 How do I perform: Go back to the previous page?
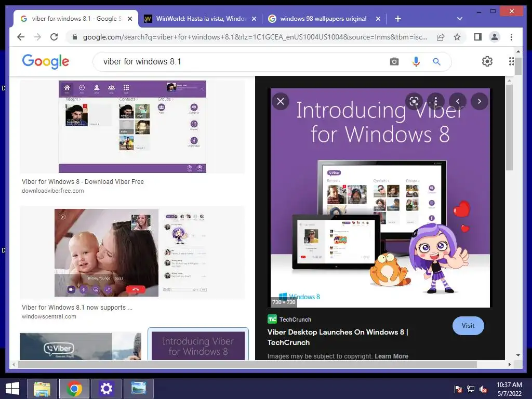click(x=21, y=37)
